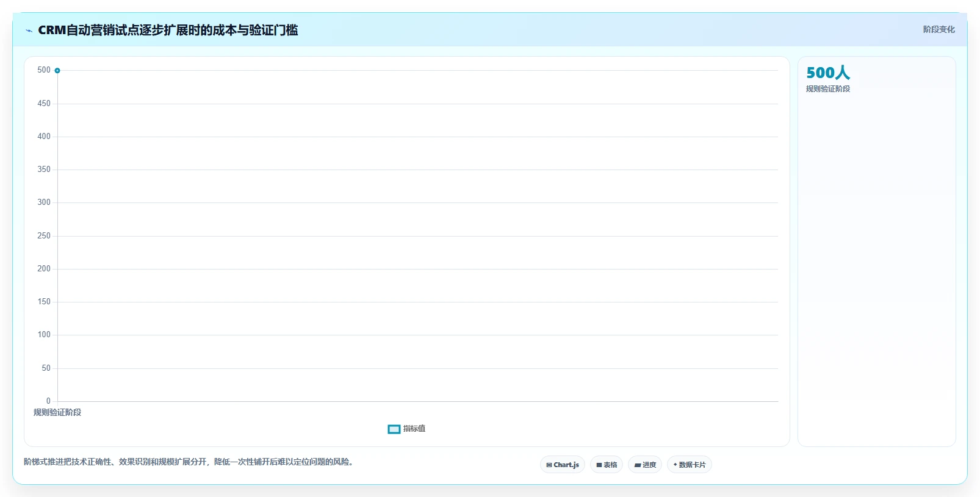Click the icon before the CRM title
Image resolution: width=980 pixels, height=497 pixels.
[29, 30]
